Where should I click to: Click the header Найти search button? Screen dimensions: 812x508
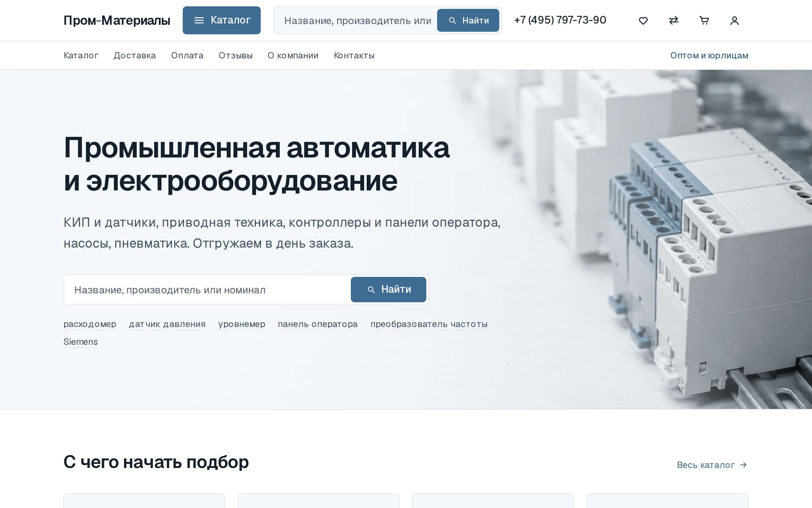468,21
